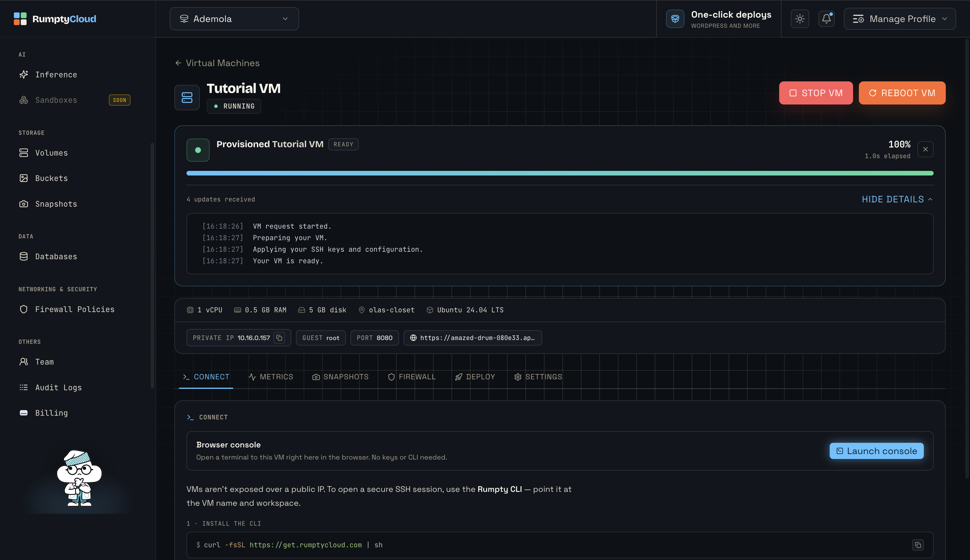970x560 pixels.
Task: Copy the curl install command
Action: (x=918, y=545)
